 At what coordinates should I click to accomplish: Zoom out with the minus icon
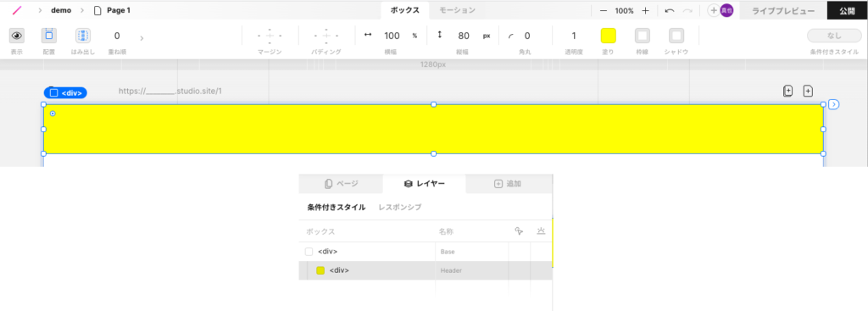click(x=604, y=10)
